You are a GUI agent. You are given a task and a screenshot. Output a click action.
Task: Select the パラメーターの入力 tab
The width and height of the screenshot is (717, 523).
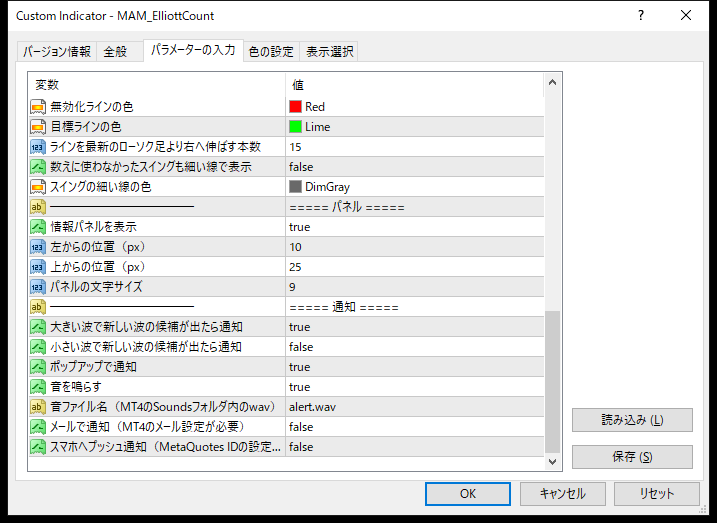coord(193,50)
